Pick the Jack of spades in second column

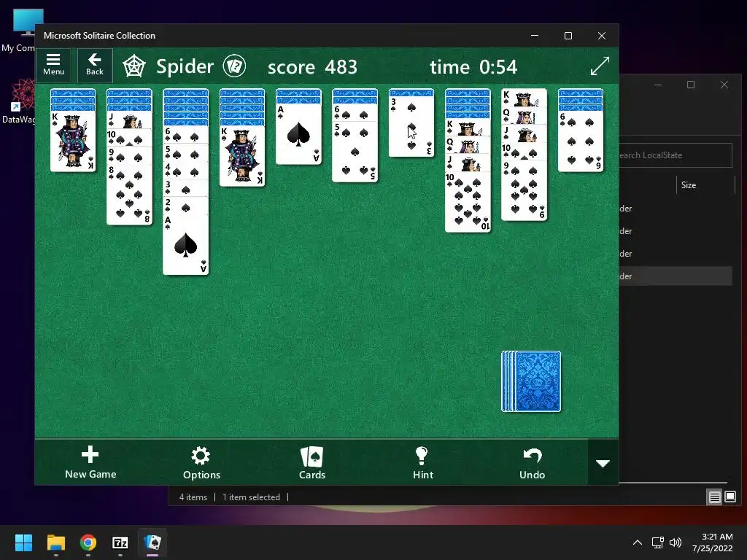(x=129, y=120)
